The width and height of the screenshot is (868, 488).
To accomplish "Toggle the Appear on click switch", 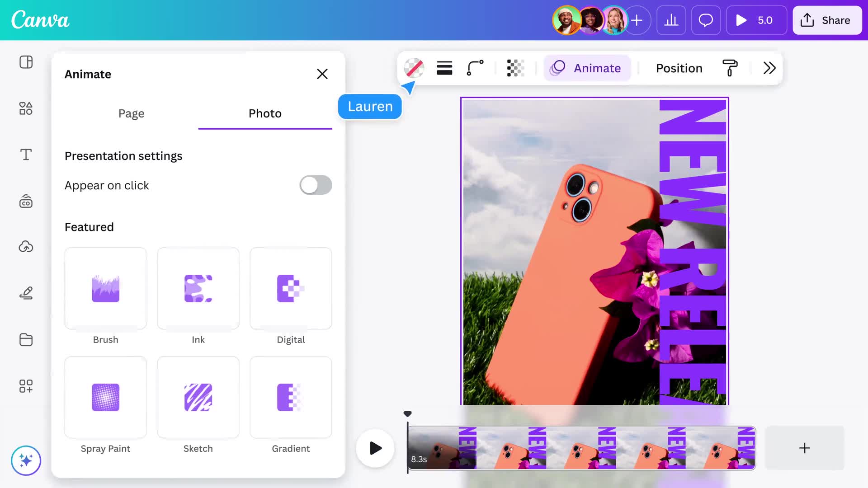I will (x=316, y=185).
